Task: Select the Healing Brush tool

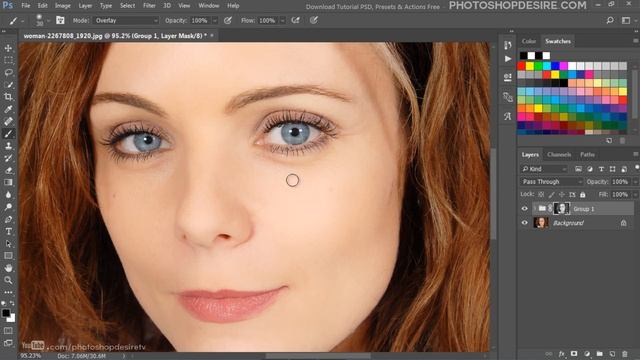Action: [8, 121]
